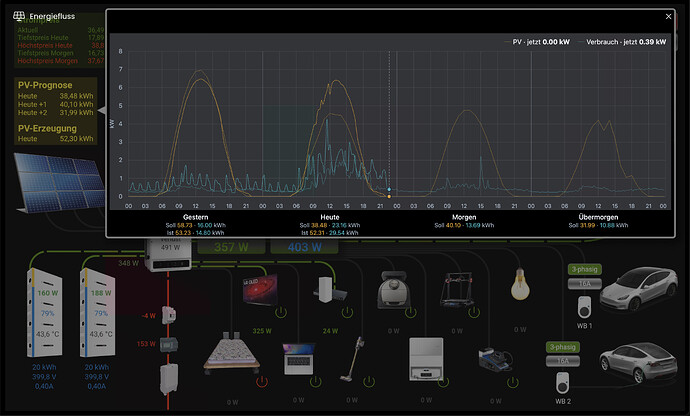690x416 pixels.
Task: Toggle power switch below the 3D printer
Action: pos(474,312)
